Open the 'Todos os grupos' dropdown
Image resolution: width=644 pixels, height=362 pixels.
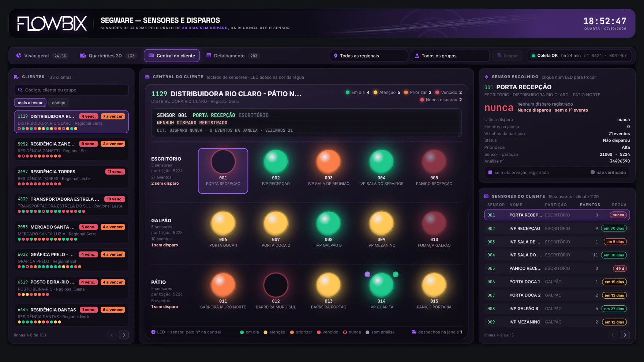pos(450,56)
